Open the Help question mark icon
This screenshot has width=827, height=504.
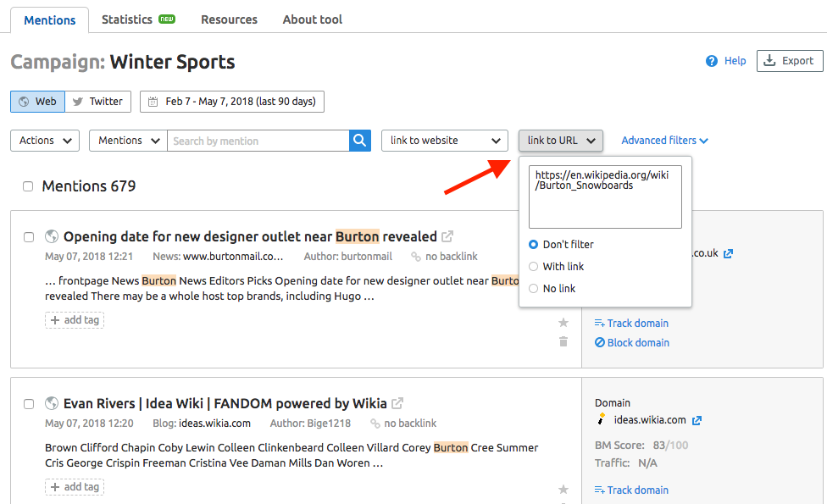[x=712, y=61]
